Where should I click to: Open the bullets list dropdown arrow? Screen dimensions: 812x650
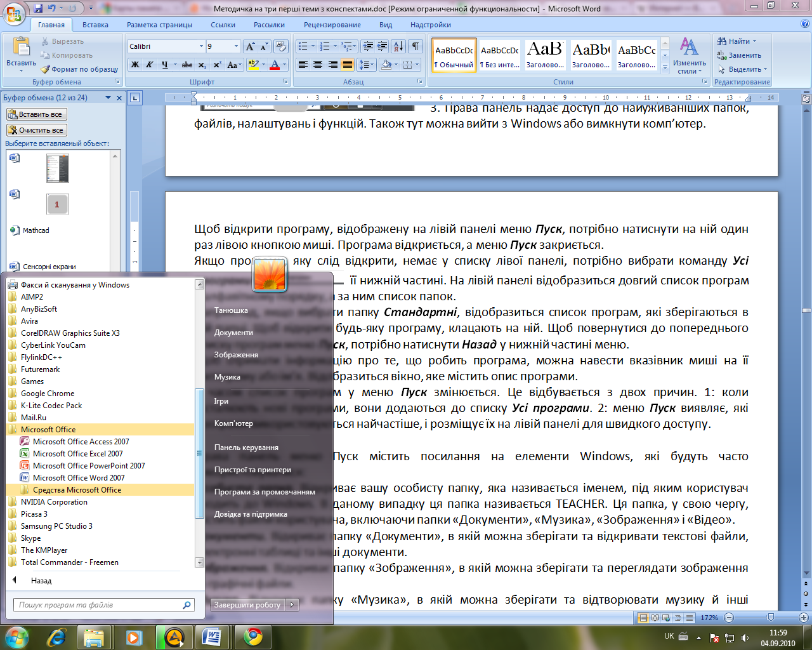pyautogui.click(x=313, y=46)
